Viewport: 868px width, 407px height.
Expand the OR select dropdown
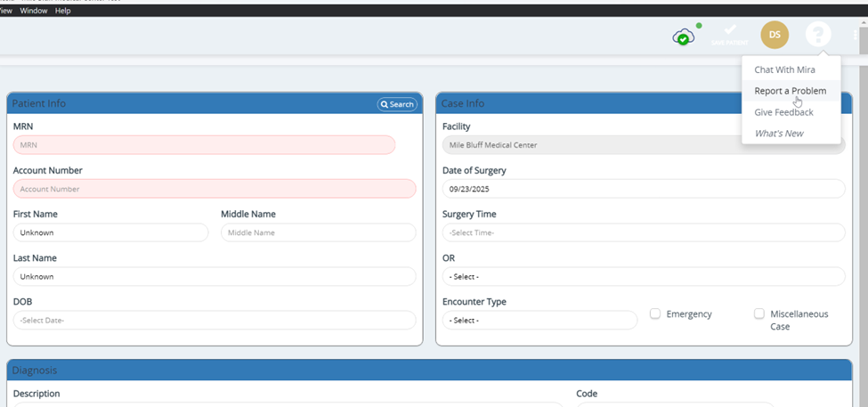(x=643, y=276)
